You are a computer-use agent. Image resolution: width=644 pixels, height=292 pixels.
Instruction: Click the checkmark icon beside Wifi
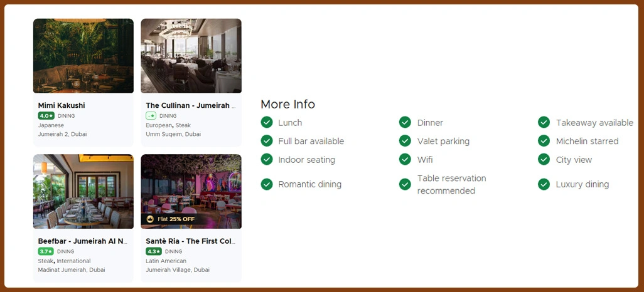pos(405,160)
